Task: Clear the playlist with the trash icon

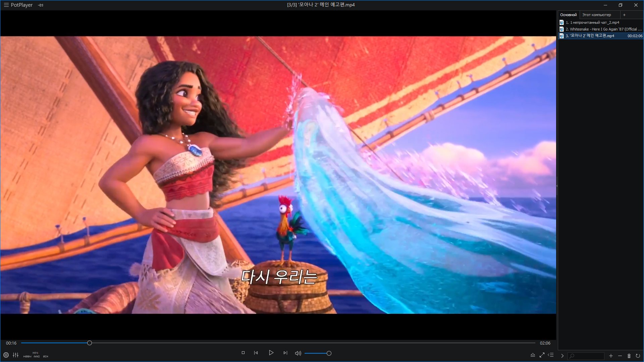Action: click(x=629, y=356)
